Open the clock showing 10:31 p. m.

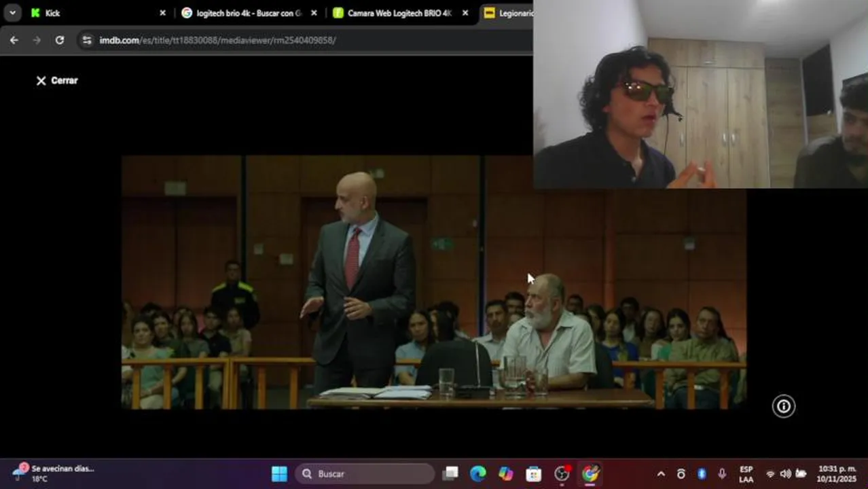(837, 474)
